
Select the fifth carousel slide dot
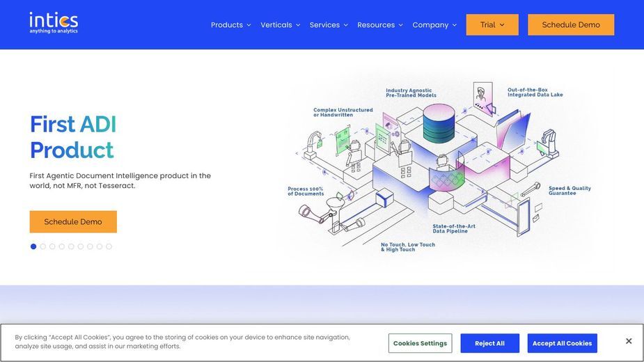point(71,246)
